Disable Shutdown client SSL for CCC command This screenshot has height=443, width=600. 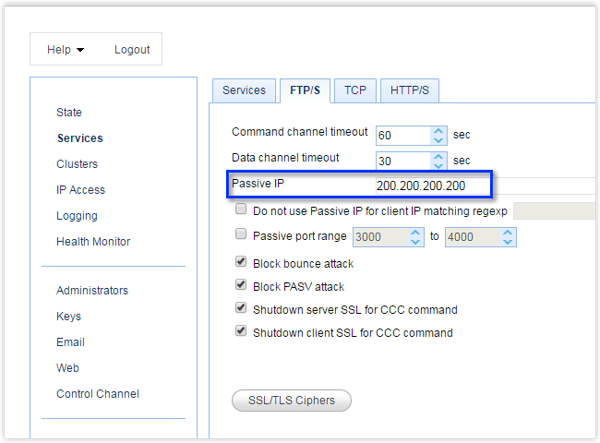pyautogui.click(x=241, y=332)
